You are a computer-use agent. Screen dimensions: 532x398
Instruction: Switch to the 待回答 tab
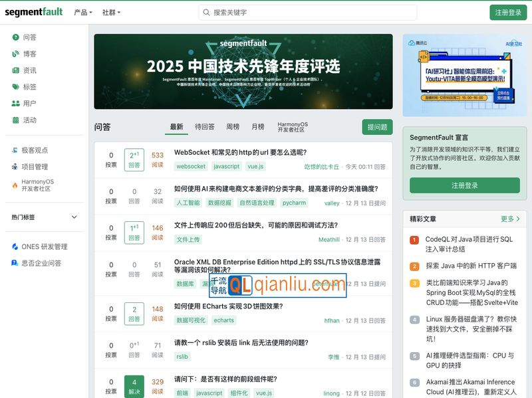204,127
